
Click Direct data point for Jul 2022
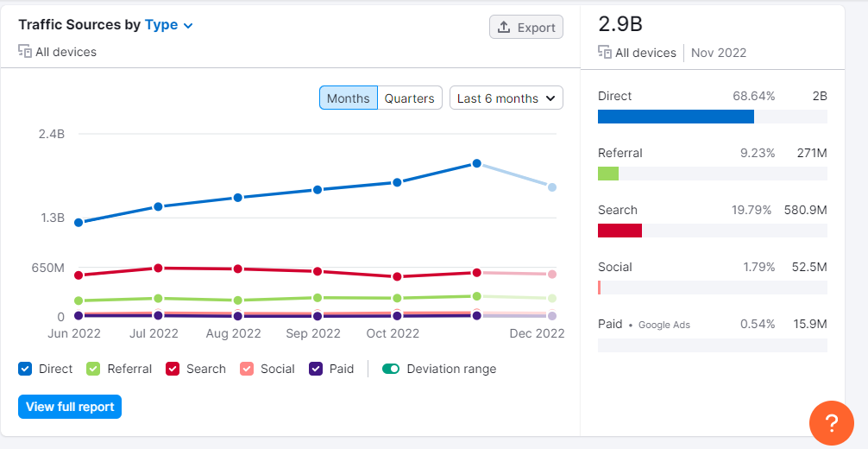tap(158, 206)
